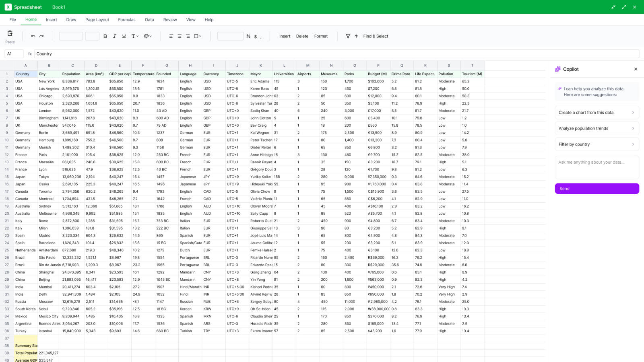The height and width of the screenshot is (362, 644).
Task: Expand the cell borders dropdown
Action: [x=198, y=36]
